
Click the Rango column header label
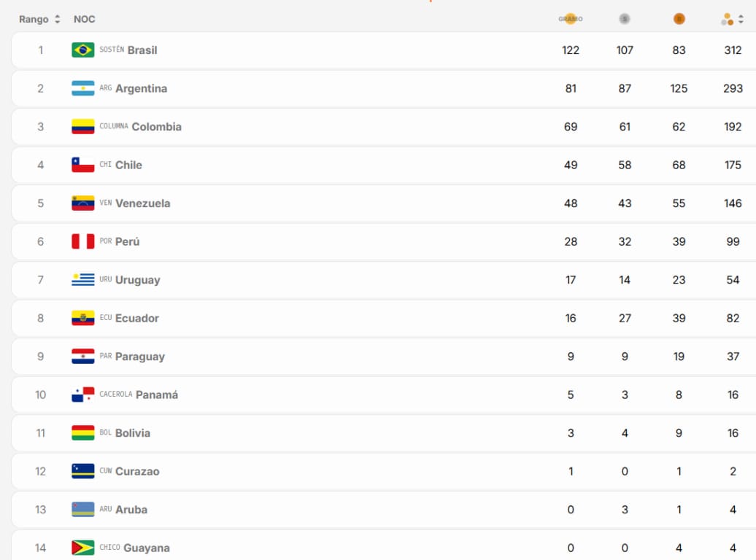click(34, 19)
